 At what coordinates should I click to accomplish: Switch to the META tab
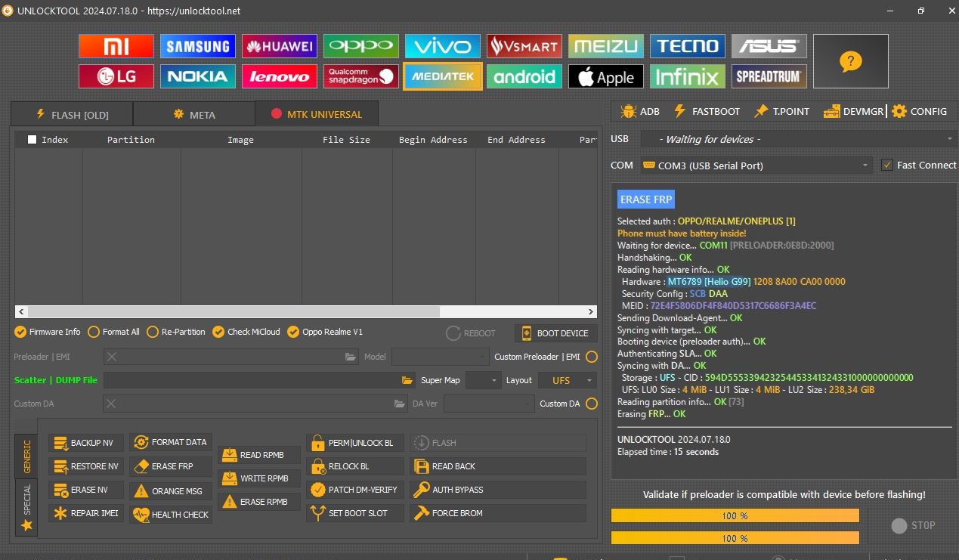pos(194,115)
